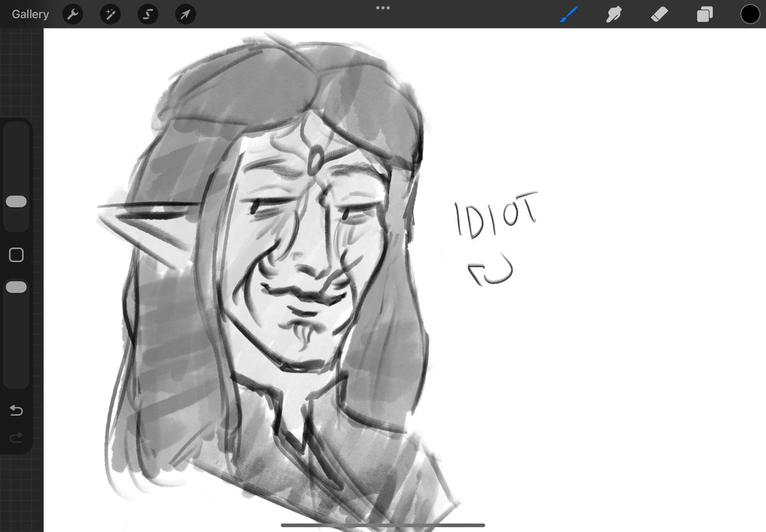Open the Layers panel
The width and height of the screenshot is (766, 532).
[705, 14]
